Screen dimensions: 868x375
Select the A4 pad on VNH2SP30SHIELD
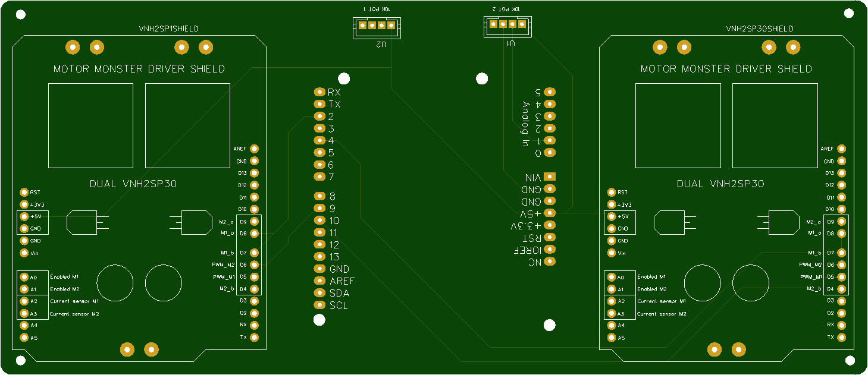pyautogui.click(x=612, y=326)
